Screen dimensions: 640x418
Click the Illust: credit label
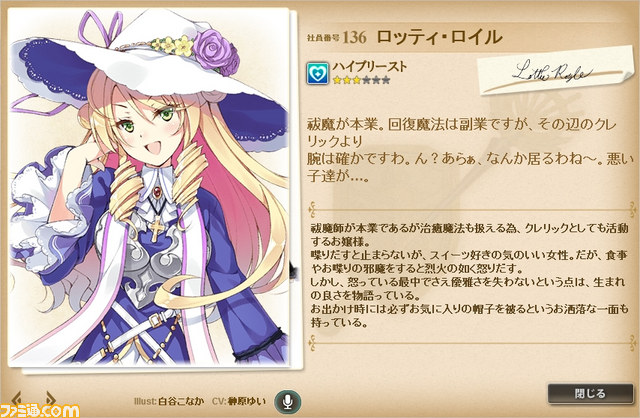pyautogui.click(x=145, y=401)
